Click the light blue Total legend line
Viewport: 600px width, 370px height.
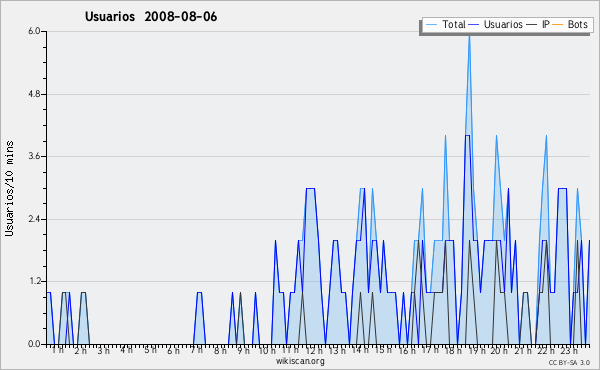pos(431,25)
